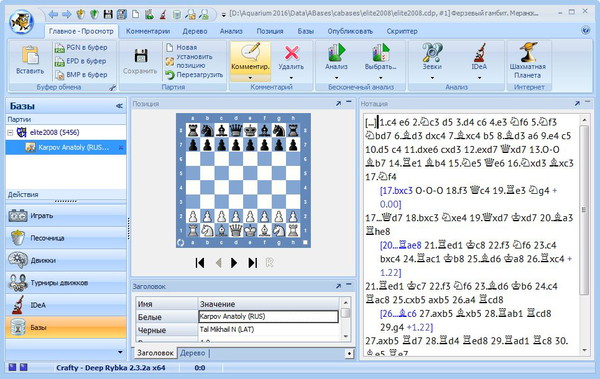This screenshot has height=379, width=600.
Task: Open the highlighted Базы sidebar section
Action: (66, 327)
